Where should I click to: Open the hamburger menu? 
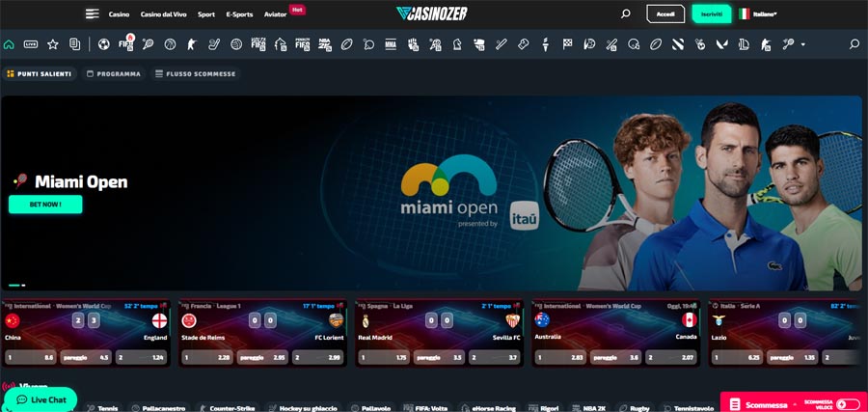point(92,14)
